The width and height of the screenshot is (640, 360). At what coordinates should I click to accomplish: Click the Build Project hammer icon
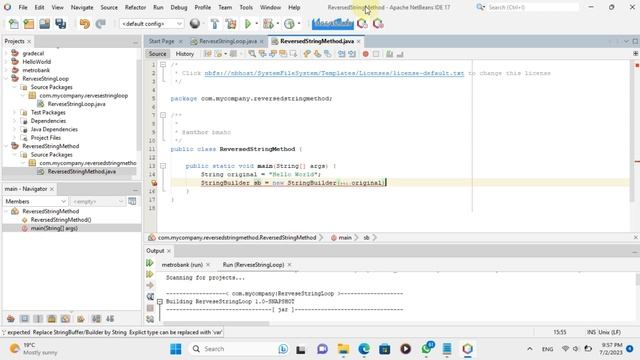pos(215,24)
